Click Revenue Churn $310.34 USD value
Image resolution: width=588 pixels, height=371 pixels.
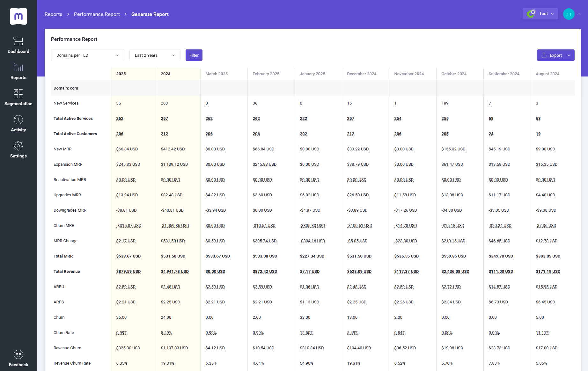pyautogui.click(x=312, y=348)
